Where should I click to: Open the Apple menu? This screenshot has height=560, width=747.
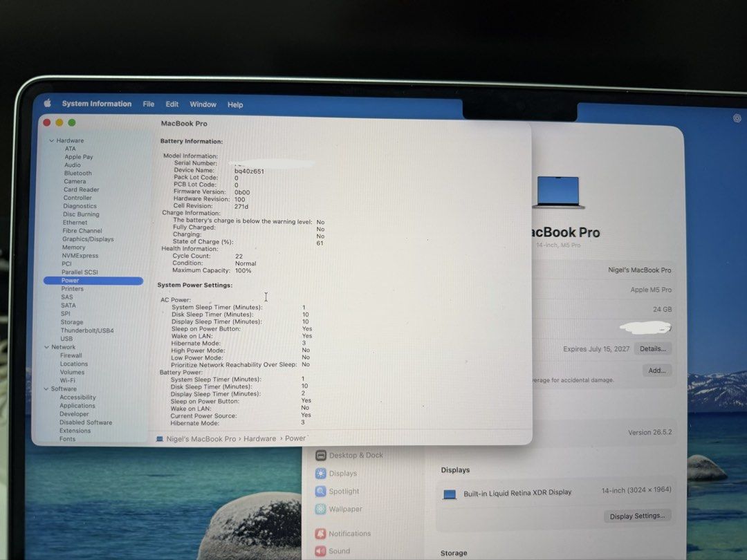pos(48,103)
